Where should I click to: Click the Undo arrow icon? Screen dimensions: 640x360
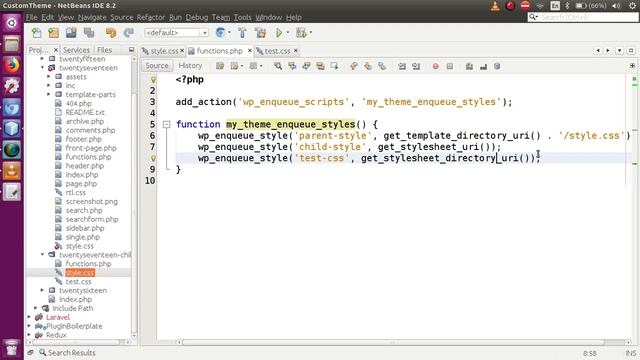[x=111, y=33]
